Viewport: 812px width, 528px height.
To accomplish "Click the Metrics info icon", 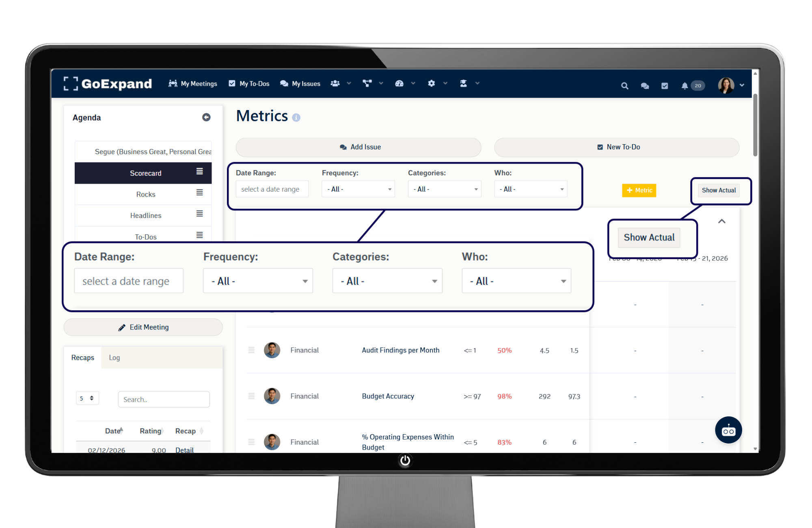I will pyautogui.click(x=296, y=118).
